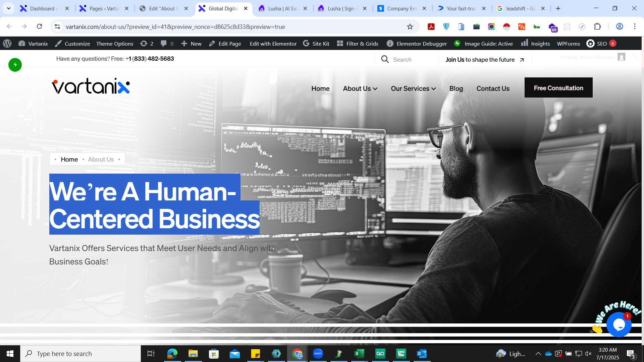Open the chat bubble widget
644x362 pixels.
(x=619, y=324)
